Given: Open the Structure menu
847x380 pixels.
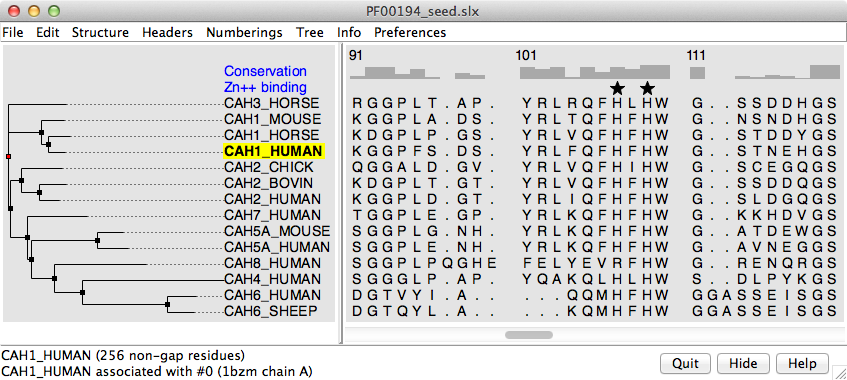Looking at the screenshot, I should click(100, 32).
